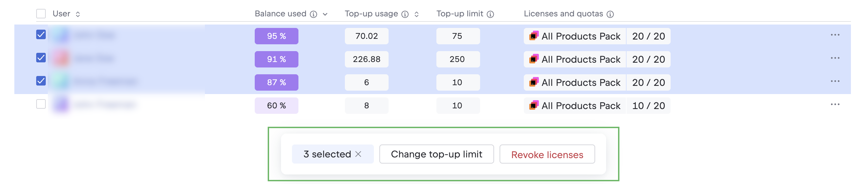
Task: Click info icon next to Top-up limit
Action: coord(490,14)
